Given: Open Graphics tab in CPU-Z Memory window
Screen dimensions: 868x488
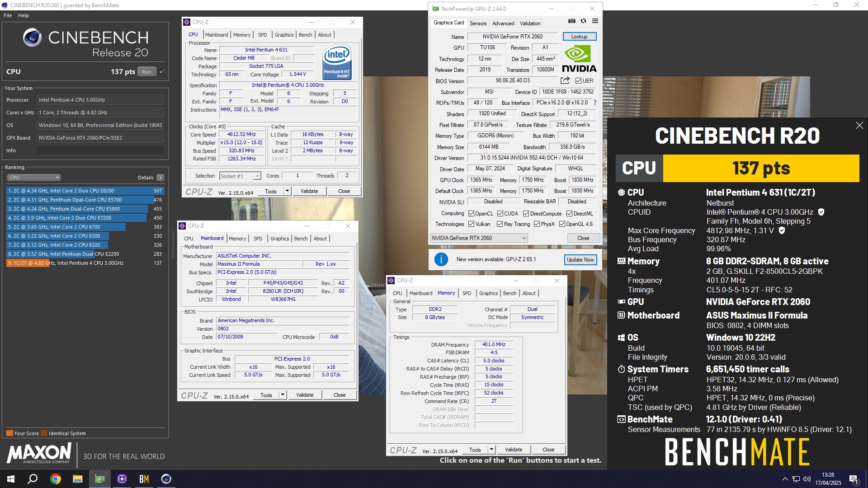Looking at the screenshot, I should (x=488, y=293).
